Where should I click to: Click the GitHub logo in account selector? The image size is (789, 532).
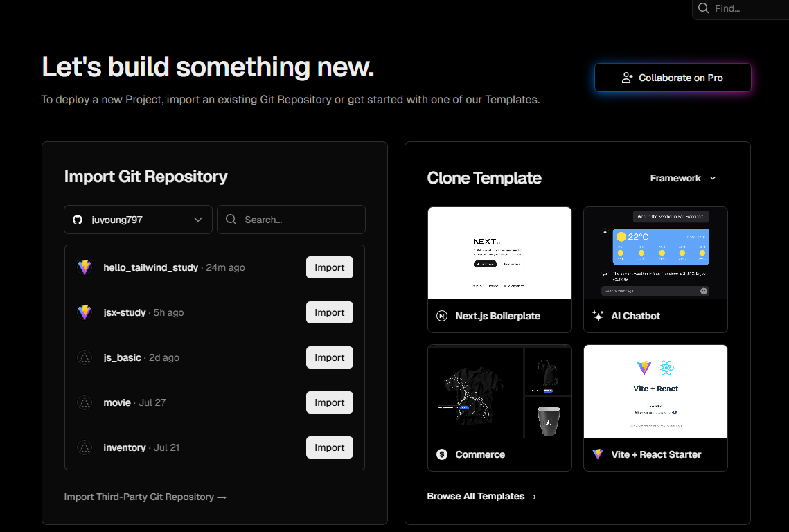coord(78,220)
